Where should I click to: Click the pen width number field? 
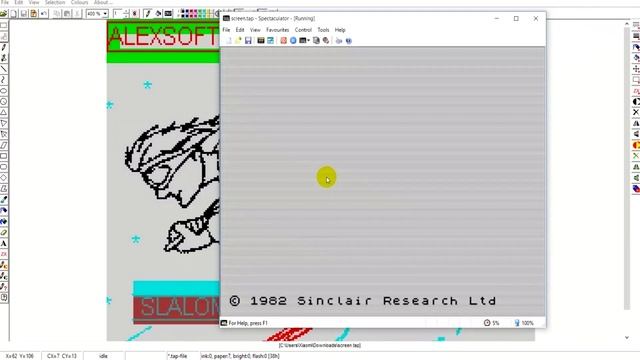point(118,14)
